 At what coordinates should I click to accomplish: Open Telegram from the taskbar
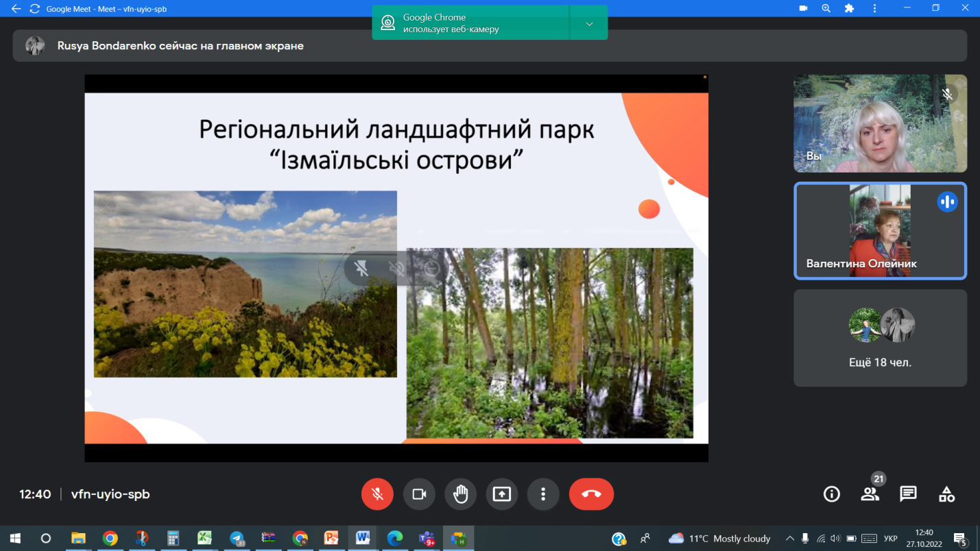[237, 538]
